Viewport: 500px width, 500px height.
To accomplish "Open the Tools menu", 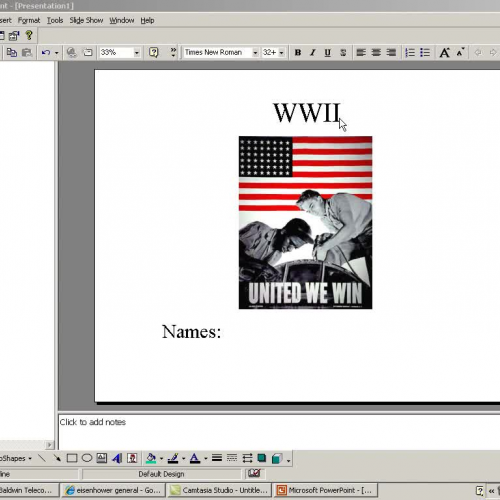I will (55, 21).
